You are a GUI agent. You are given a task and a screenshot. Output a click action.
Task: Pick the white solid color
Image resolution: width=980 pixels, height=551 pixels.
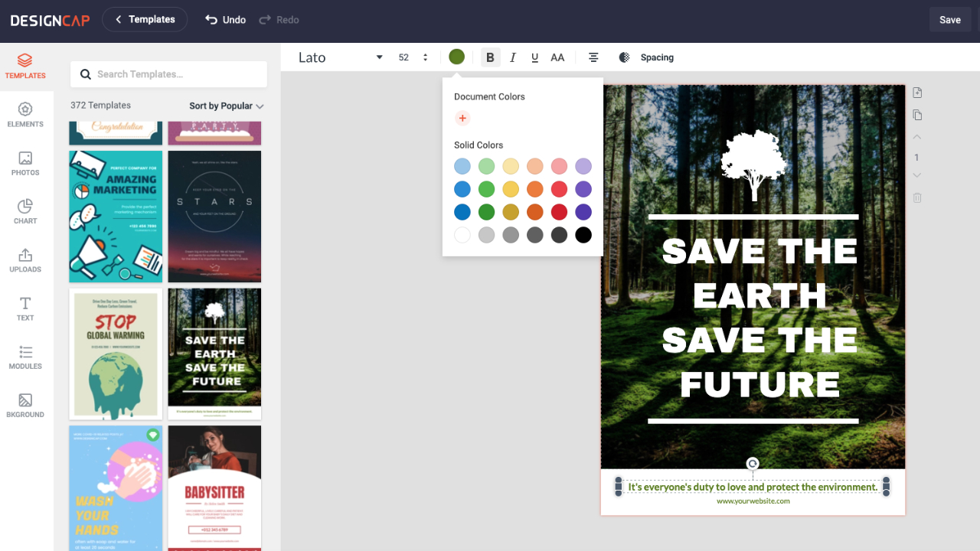[x=462, y=235]
